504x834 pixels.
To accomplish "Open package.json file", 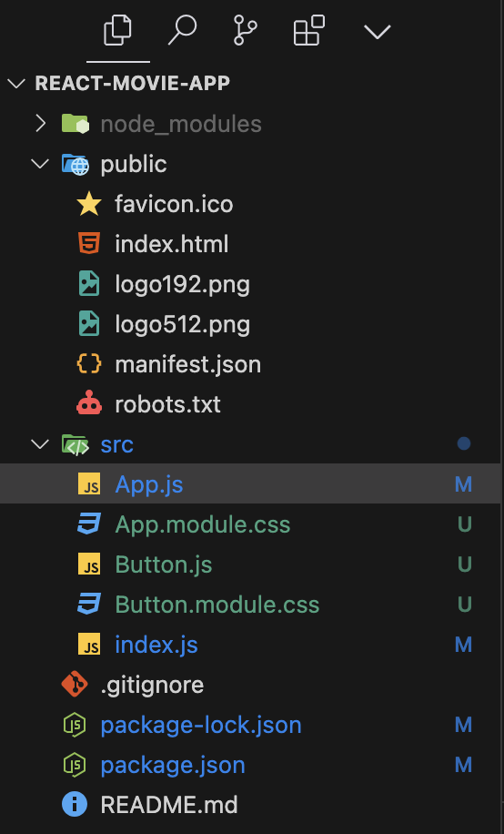I will (x=173, y=766).
